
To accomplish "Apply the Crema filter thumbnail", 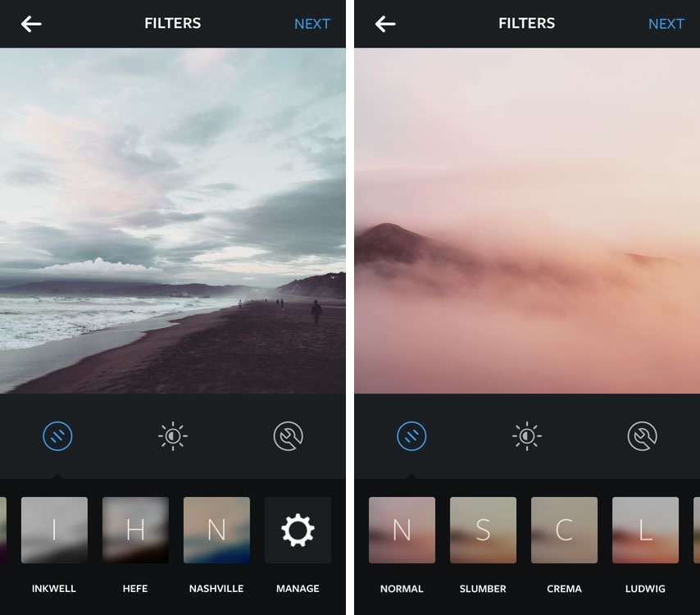I will pyautogui.click(x=564, y=531).
